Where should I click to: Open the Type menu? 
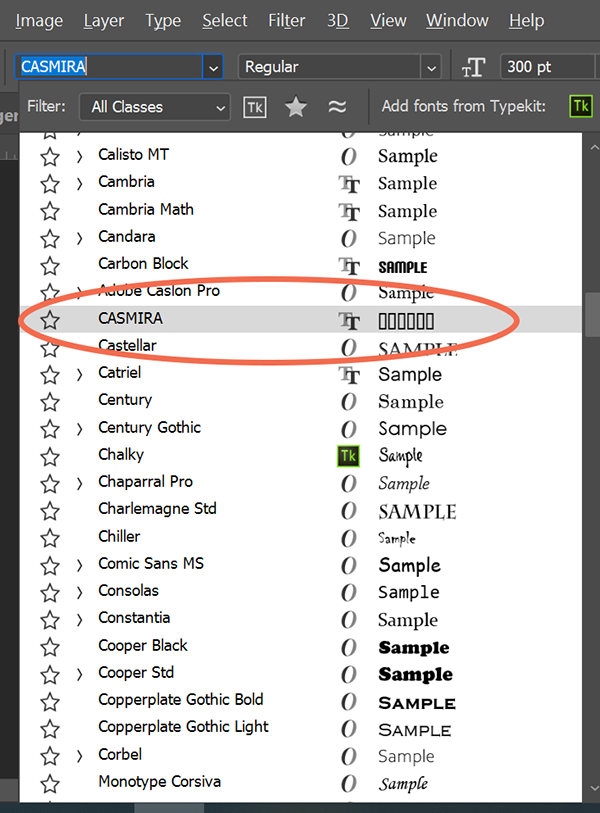pyautogui.click(x=163, y=21)
